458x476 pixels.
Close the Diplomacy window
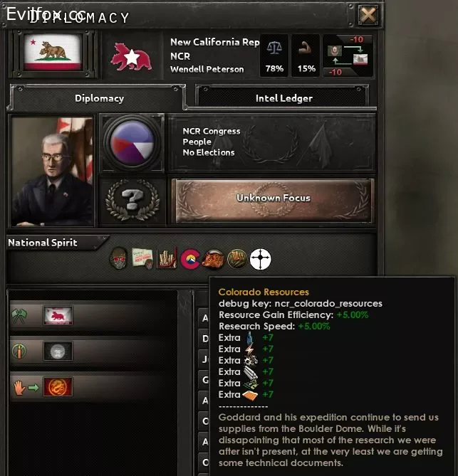point(368,14)
